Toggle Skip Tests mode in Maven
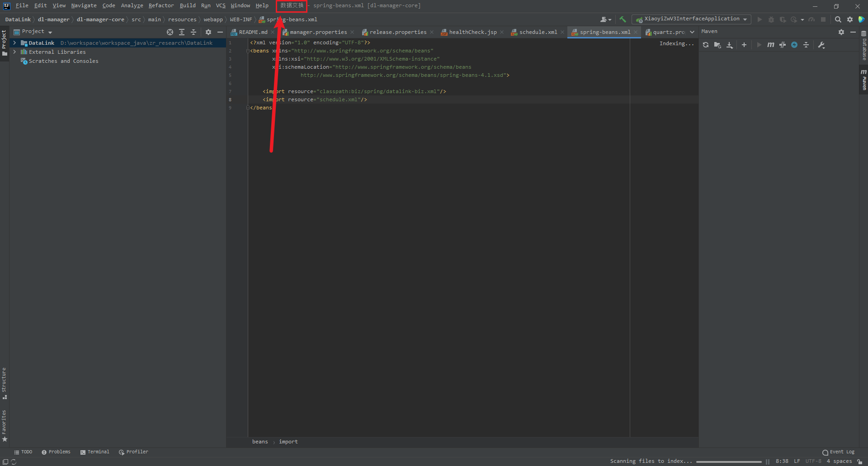This screenshot has height=466, width=868. pos(783,45)
